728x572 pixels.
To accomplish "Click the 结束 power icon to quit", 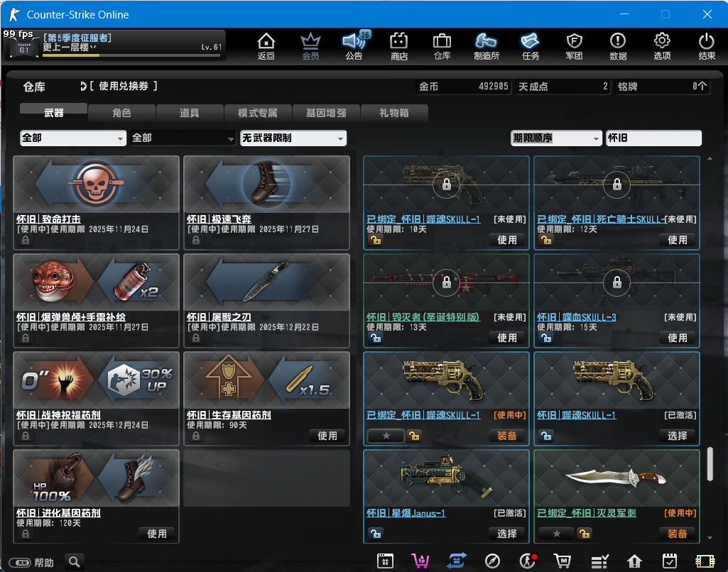I will click(x=707, y=46).
